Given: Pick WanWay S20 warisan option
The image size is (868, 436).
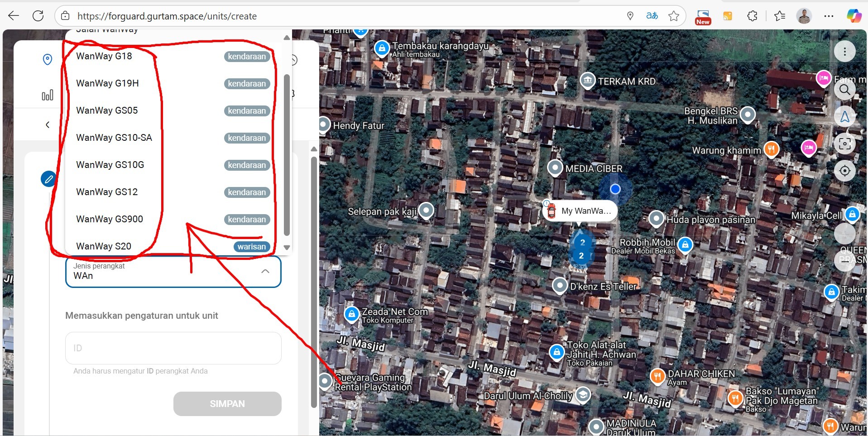Looking at the screenshot, I should pos(104,246).
